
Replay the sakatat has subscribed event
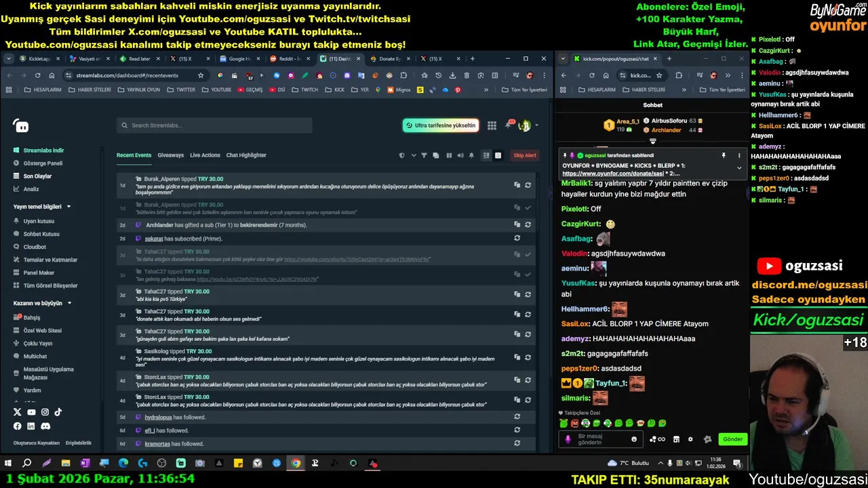pyautogui.click(x=517, y=239)
